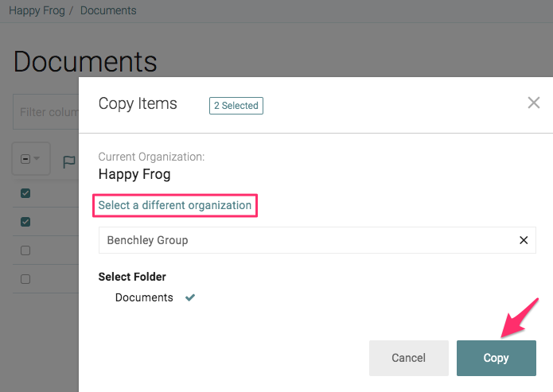Click the '2 Selected' badge

(236, 105)
